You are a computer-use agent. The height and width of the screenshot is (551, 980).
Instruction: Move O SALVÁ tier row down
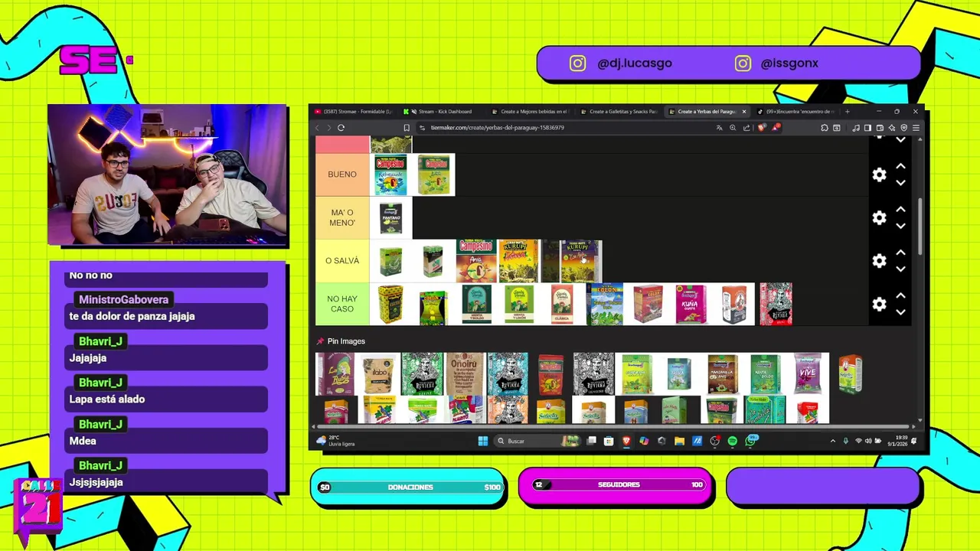pos(900,269)
